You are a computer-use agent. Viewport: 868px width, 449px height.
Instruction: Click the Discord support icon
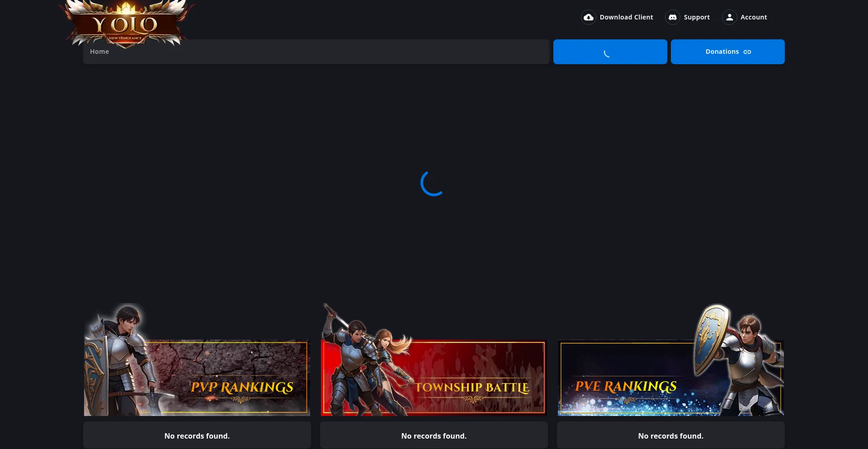coord(672,17)
